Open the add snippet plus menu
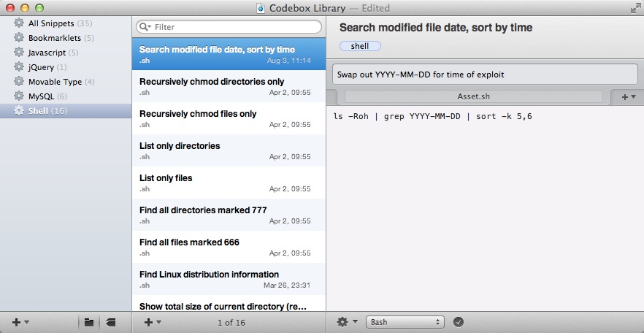 tap(153, 322)
